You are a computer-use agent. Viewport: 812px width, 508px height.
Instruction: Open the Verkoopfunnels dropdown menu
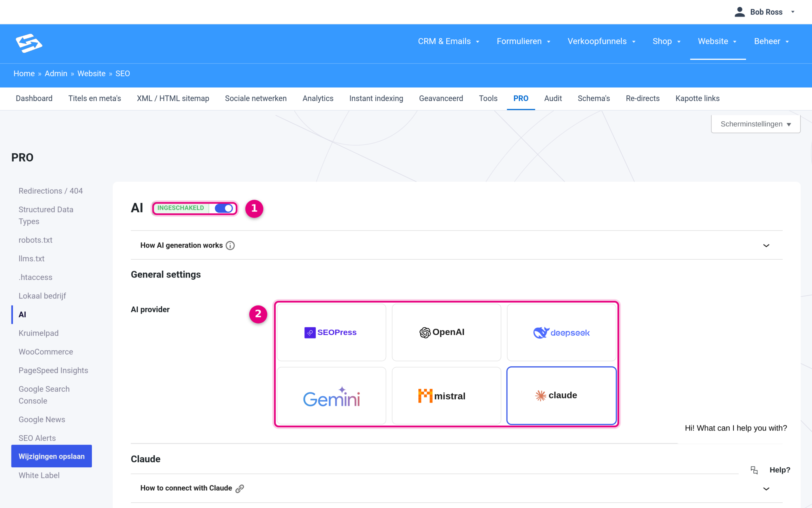[x=602, y=41]
